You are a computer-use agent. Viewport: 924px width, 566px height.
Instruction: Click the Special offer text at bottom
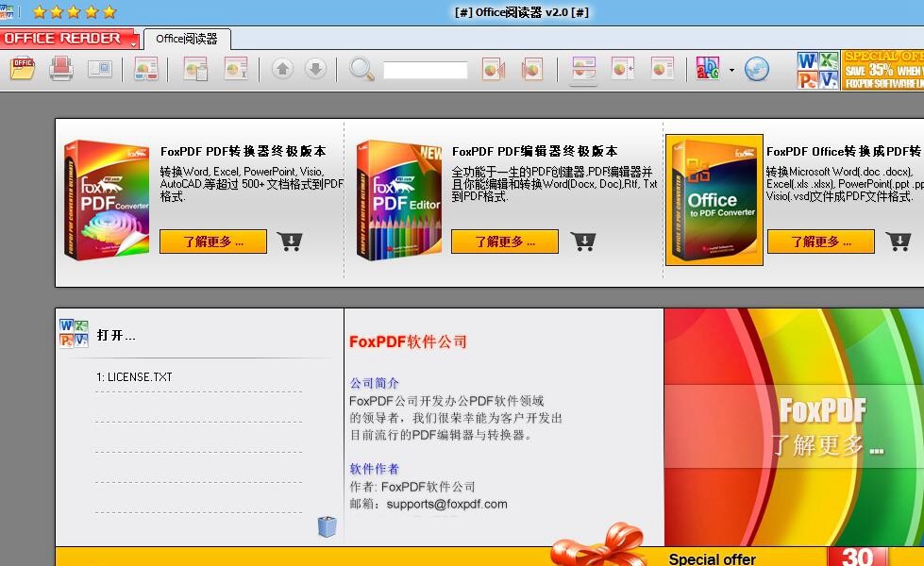tap(712, 559)
